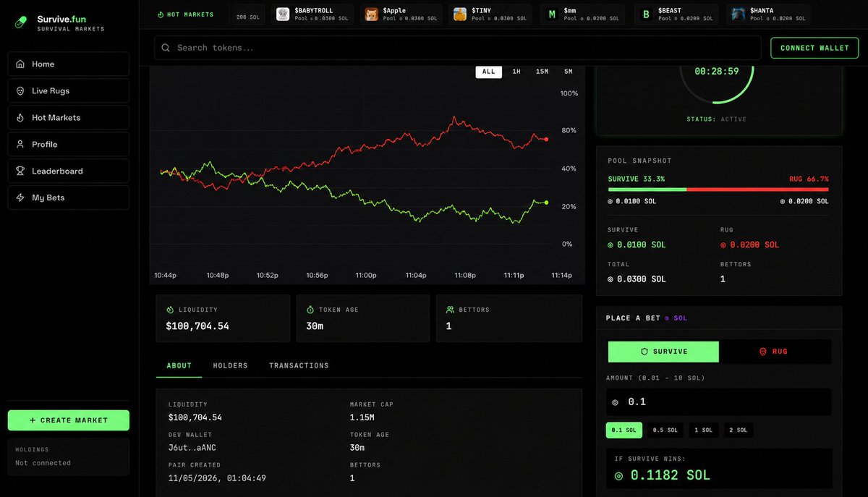This screenshot has width=868, height=497.
Task: Click the Status Active text
Action: point(716,119)
